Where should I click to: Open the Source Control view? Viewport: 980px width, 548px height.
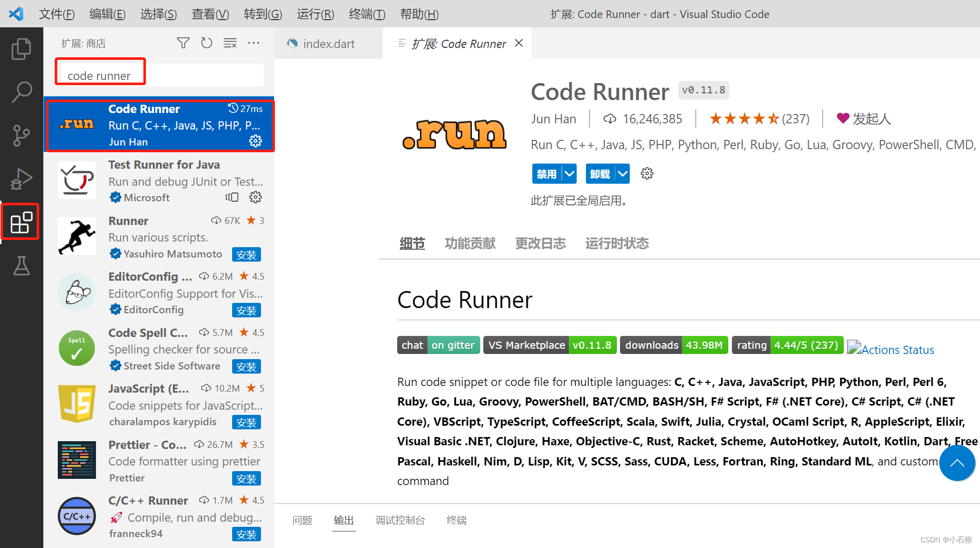coord(21,136)
